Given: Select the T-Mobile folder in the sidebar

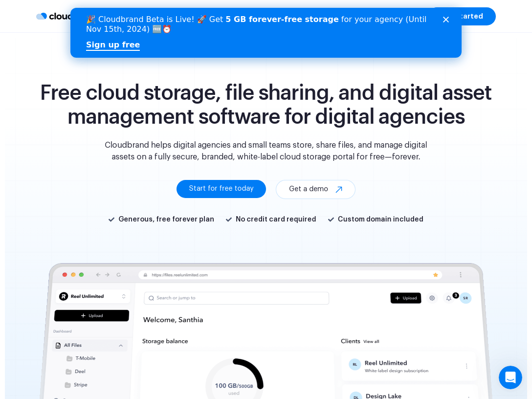Looking at the screenshot, I should (x=85, y=358).
